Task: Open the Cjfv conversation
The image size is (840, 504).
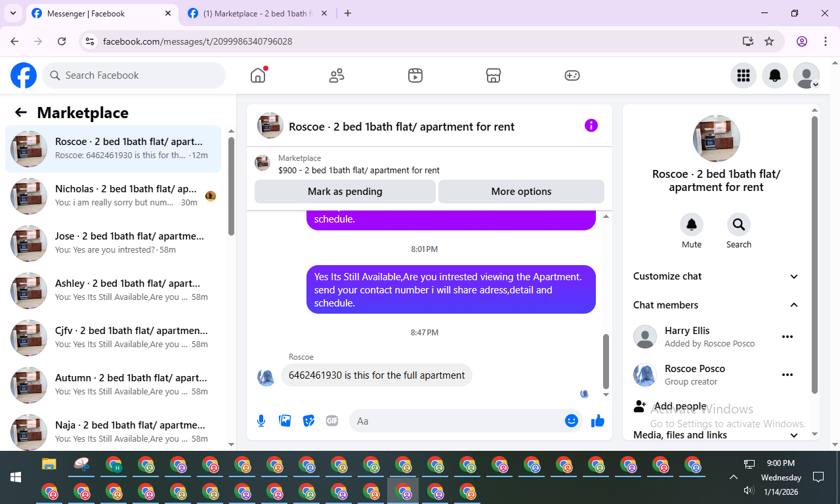Action: [x=114, y=338]
